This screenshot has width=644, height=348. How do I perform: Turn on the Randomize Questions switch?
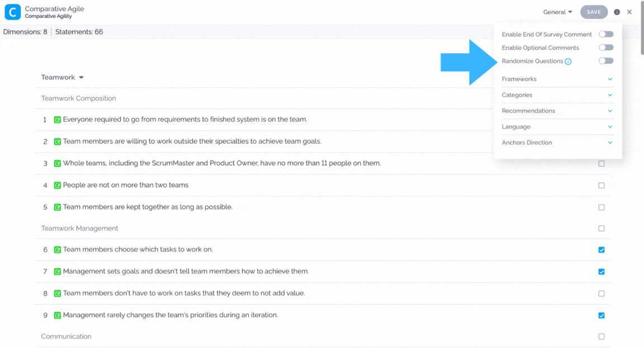click(606, 61)
